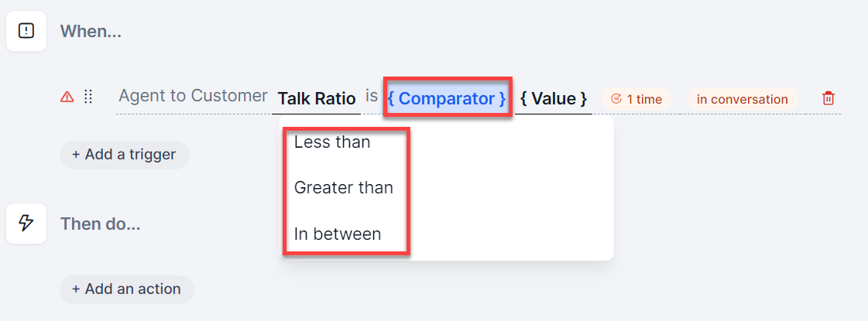Click the word is before Comparator
The image size is (868, 321).
(x=372, y=96)
